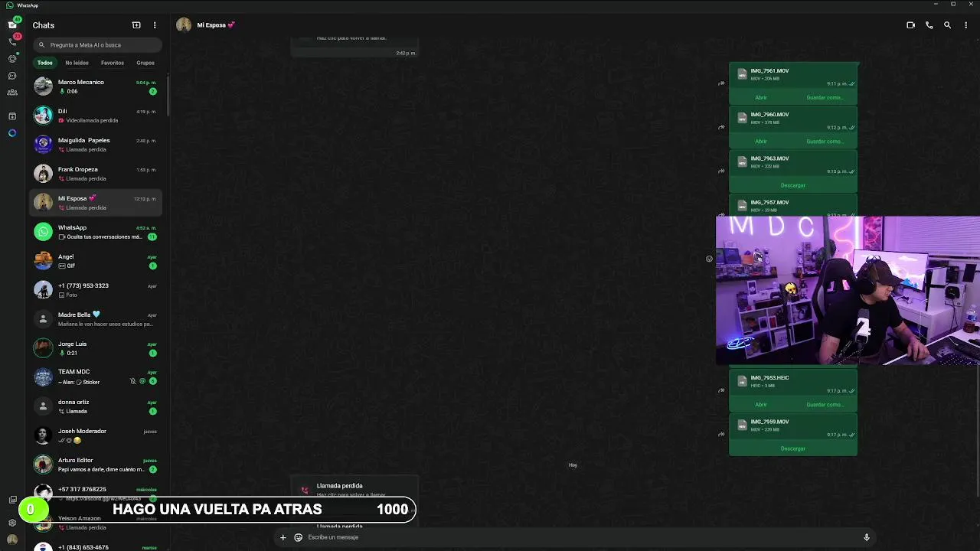Forward the IMG_7953.HEIC message

pos(721,390)
